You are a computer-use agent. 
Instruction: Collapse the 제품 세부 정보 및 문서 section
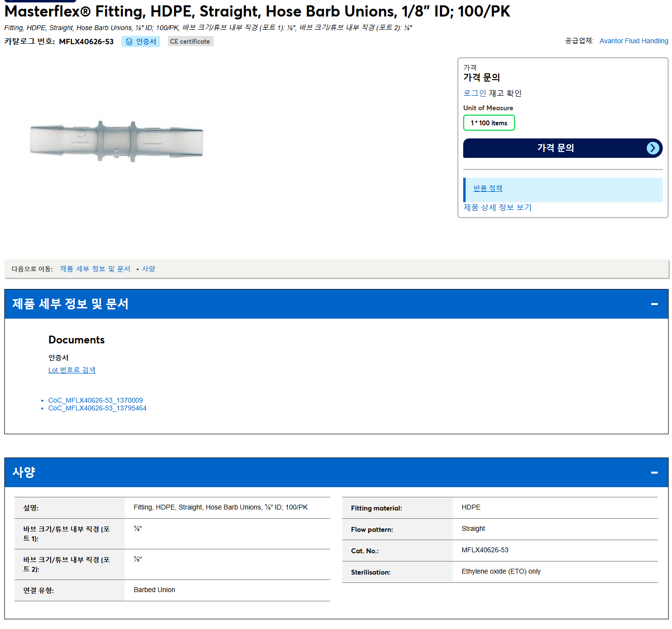tap(654, 304)
